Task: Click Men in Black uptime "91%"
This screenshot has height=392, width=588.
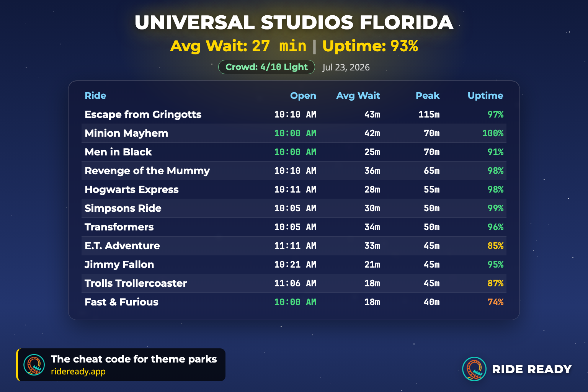Action: click(495, 152)
